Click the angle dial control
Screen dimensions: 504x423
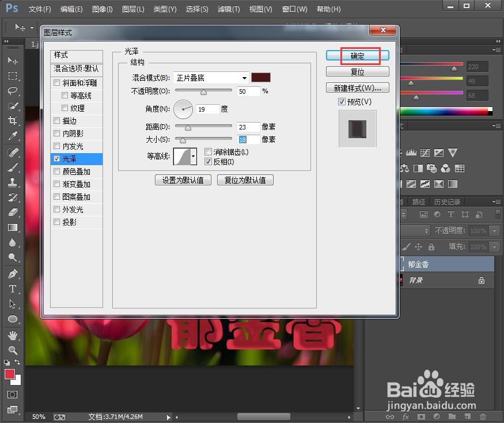point(183,109)
